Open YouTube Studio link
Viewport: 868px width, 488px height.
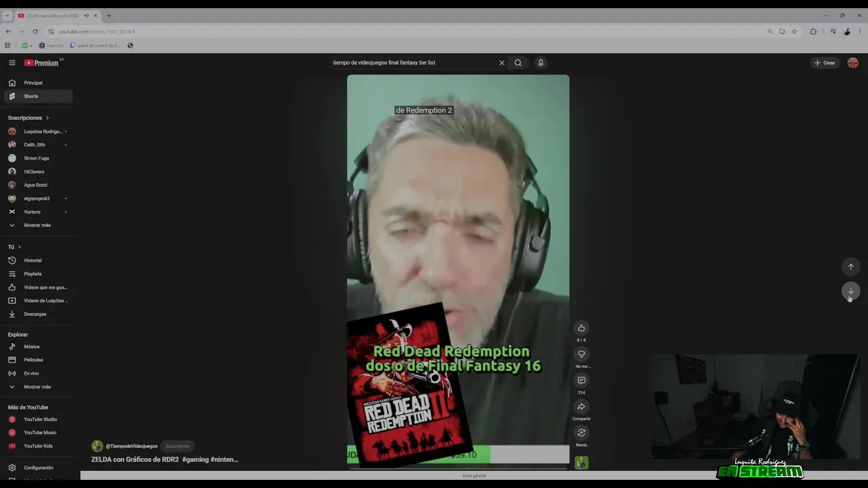(x=38, y=420)
